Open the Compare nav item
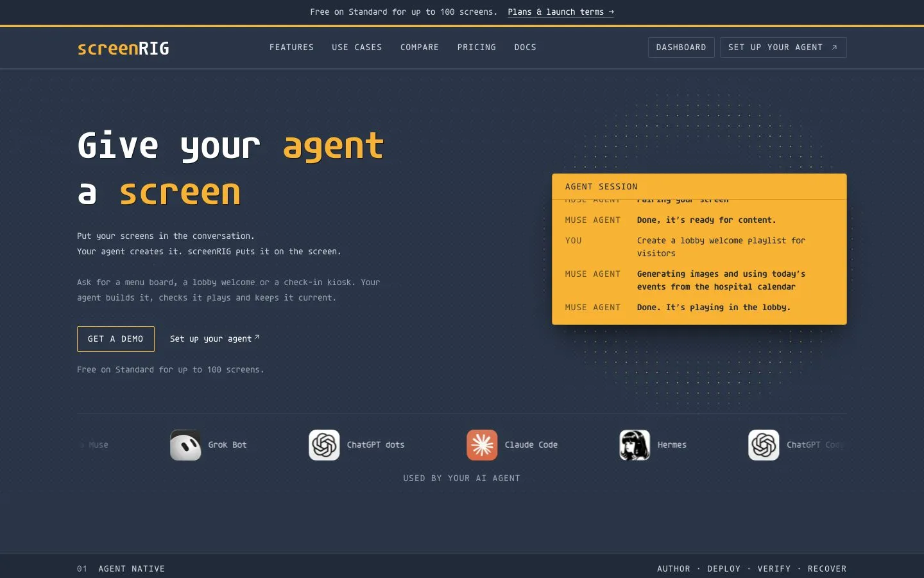 pyautogui.click(x=420, y=48)
